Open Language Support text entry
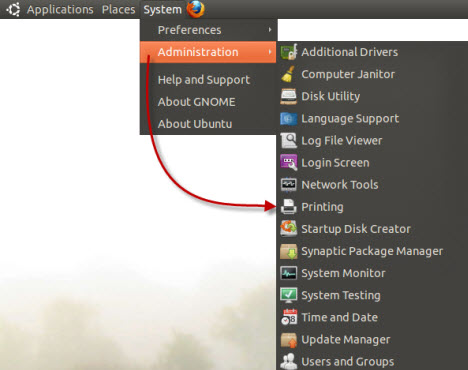Image resolution: width=468 pixels, height=370 pixels. pos(350,118)
